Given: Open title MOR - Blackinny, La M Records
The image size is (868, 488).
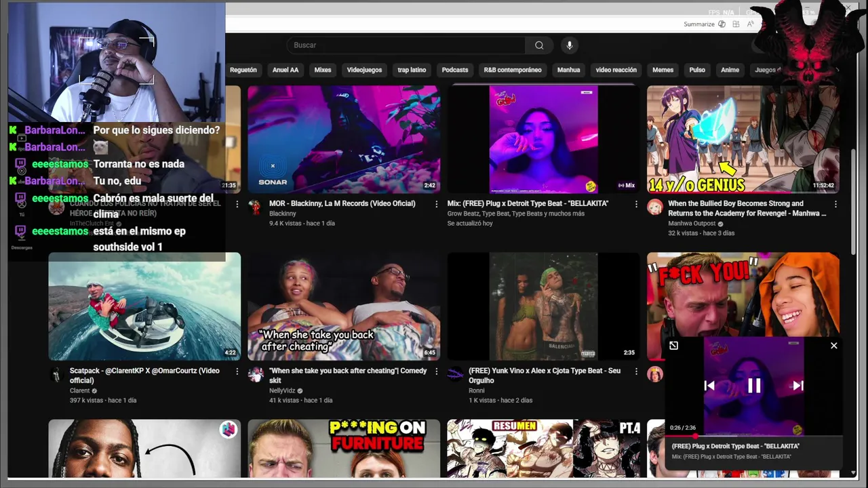Looking at the screenshot, I should [x=342, y=203].
